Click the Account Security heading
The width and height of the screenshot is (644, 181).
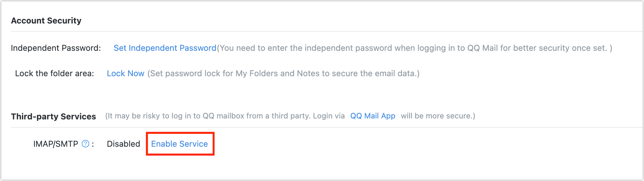(46, 21)
